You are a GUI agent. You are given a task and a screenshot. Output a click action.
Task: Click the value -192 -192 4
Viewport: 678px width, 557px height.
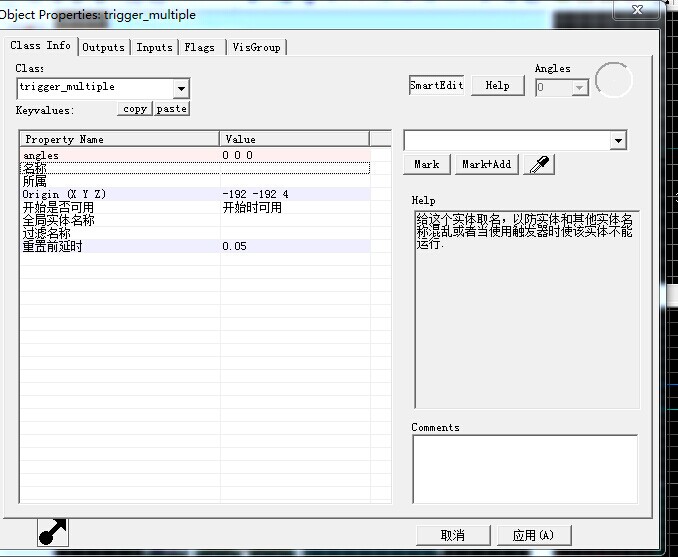[x=255, y=194]
